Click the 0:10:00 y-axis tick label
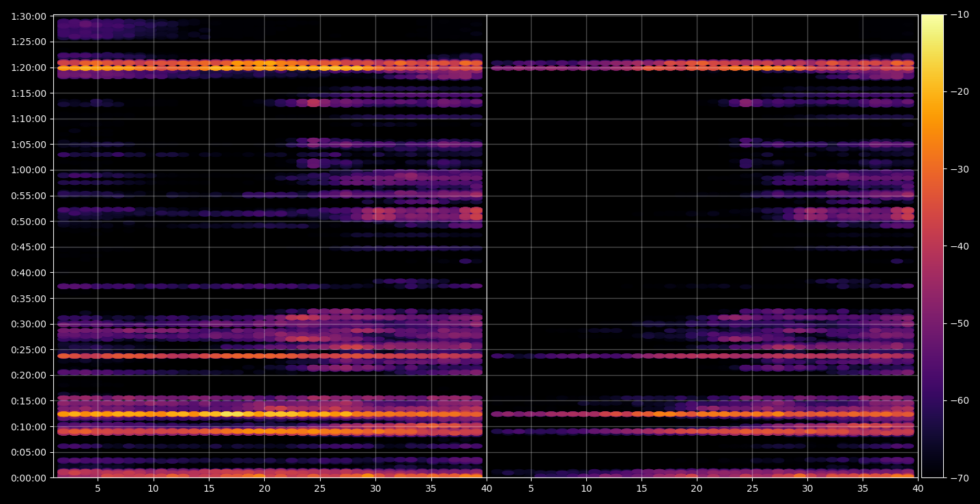The height and width of the screenshot is (504, 980). (29, 427)
